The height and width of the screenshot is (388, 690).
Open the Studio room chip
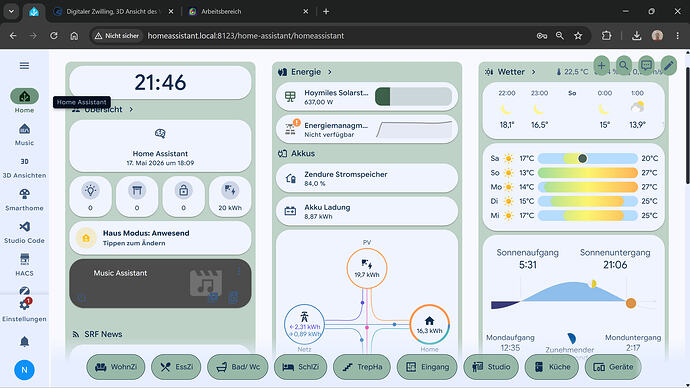(491, 367)
